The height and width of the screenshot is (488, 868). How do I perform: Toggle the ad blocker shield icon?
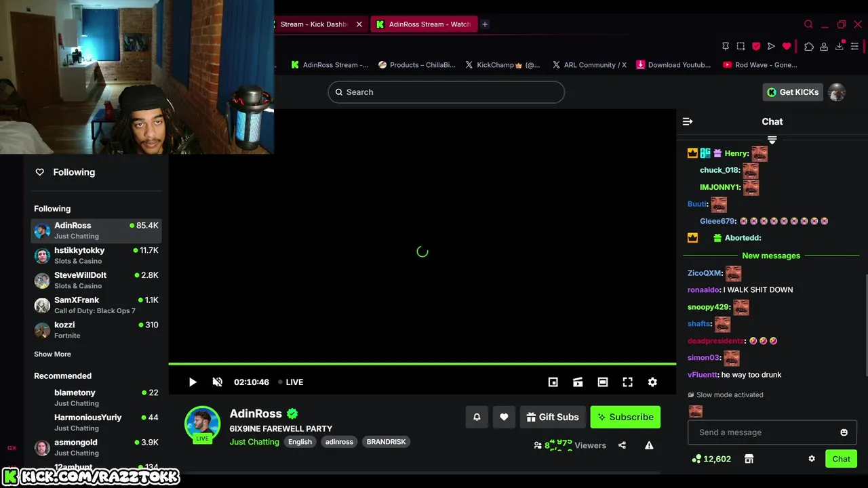click(756, 46)
